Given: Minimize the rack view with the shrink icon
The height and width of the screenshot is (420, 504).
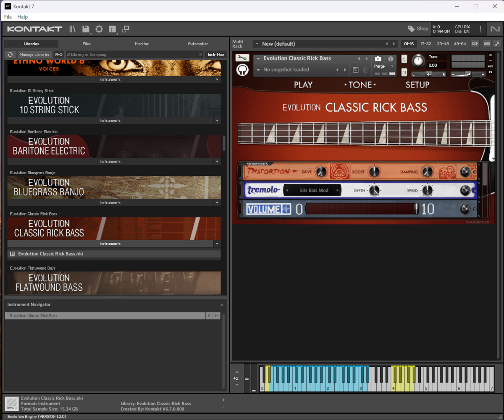Looking at the screenshot, I should (497, 44).
